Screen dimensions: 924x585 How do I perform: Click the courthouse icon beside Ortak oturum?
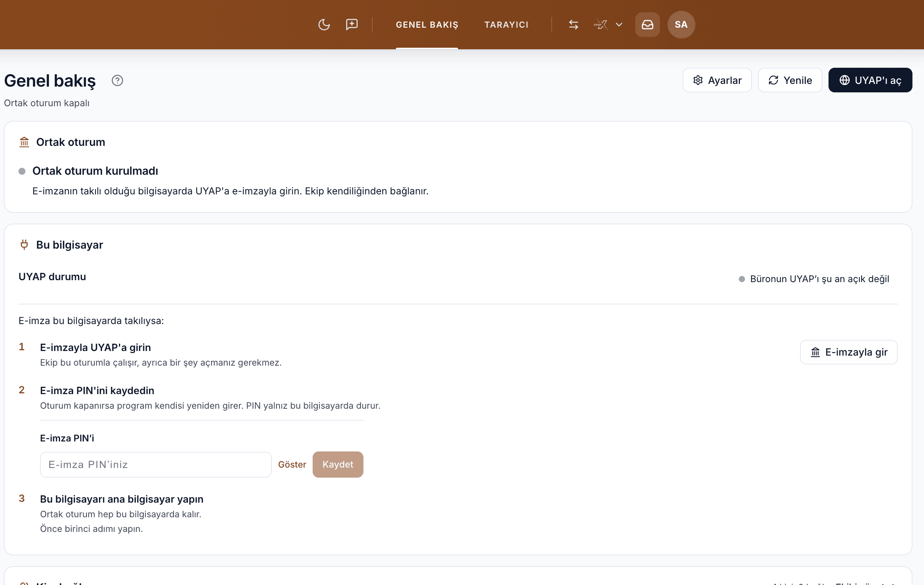(24, 142)
